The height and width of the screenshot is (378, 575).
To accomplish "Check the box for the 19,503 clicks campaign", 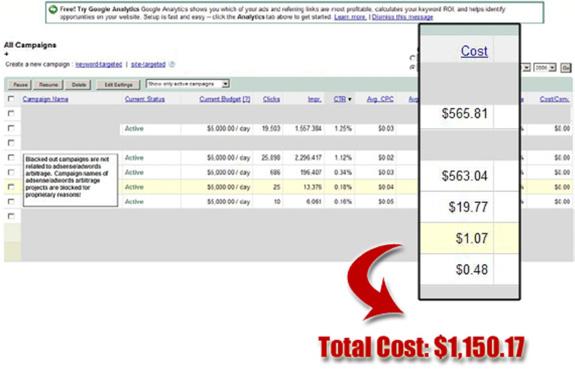I will point(11,128).
